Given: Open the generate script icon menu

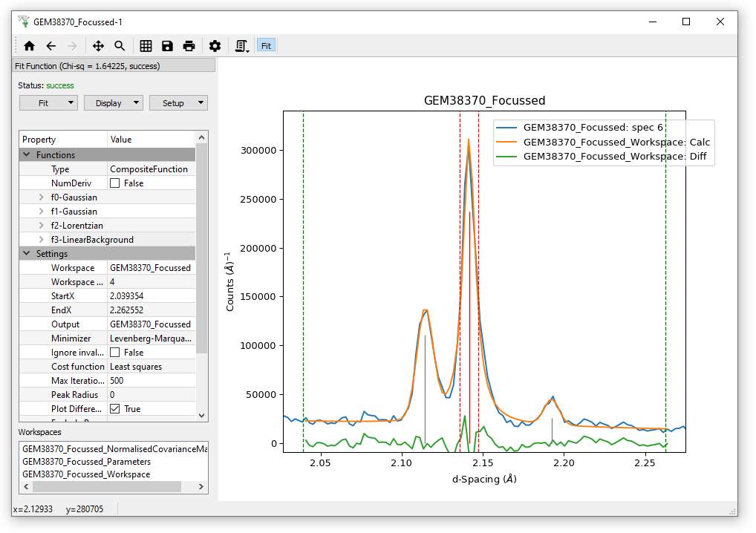Looking at the screenshot, I should (241, 46).
